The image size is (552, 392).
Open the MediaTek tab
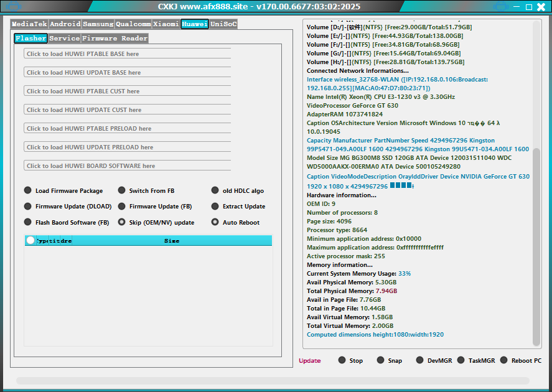[x=29, y=24]
